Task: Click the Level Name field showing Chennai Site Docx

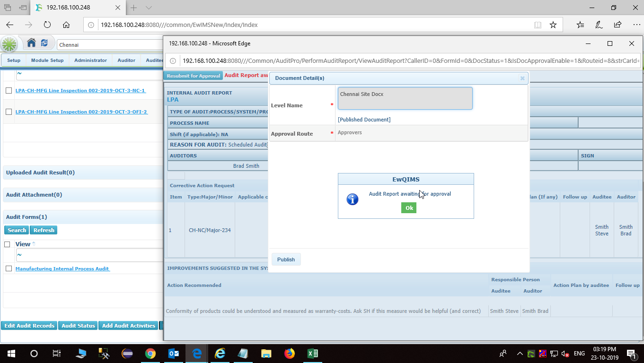Action: [405, 98]
